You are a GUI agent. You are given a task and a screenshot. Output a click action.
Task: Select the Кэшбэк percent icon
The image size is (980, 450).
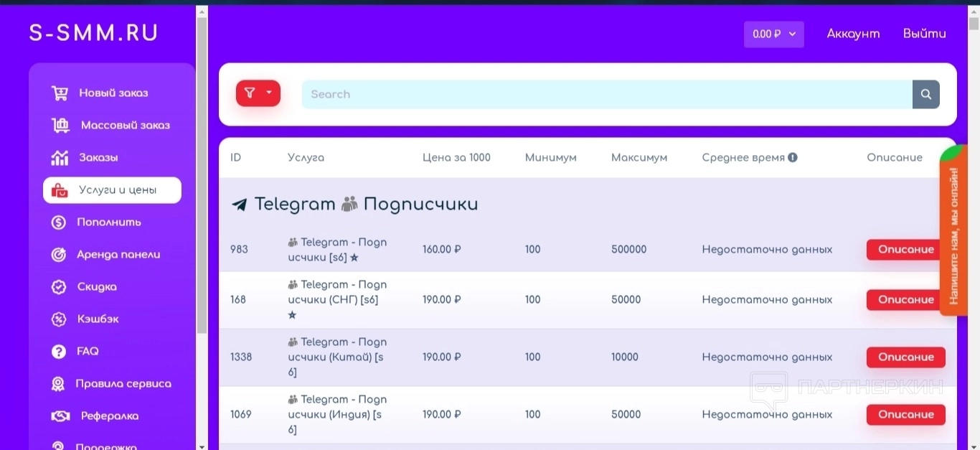tap(59, 319)
